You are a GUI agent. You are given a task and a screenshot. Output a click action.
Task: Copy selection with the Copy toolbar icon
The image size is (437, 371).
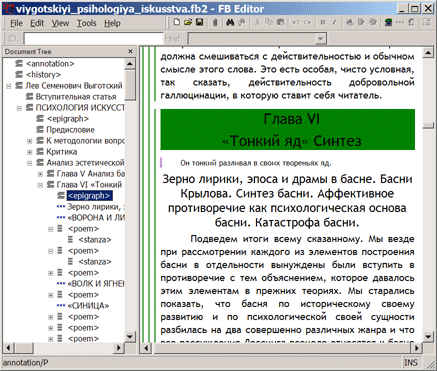pos(269,22)
